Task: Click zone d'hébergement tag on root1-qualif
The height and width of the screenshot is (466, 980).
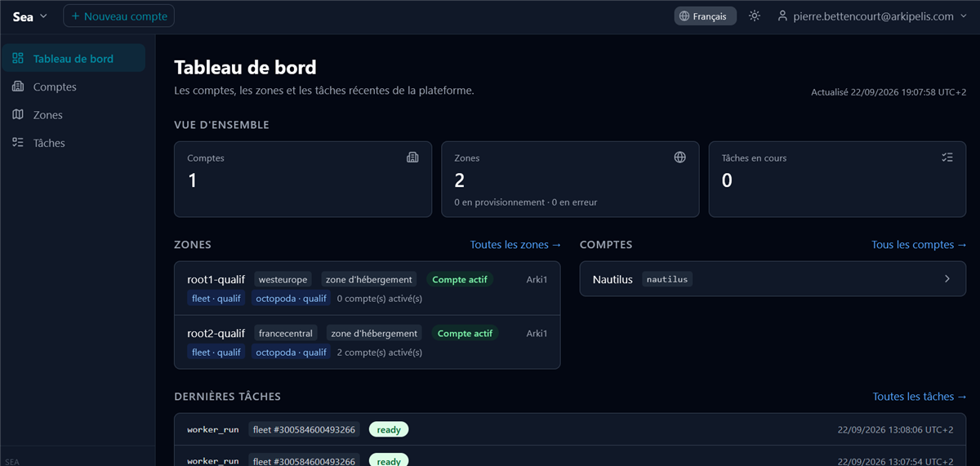Action: pos(370,279)
